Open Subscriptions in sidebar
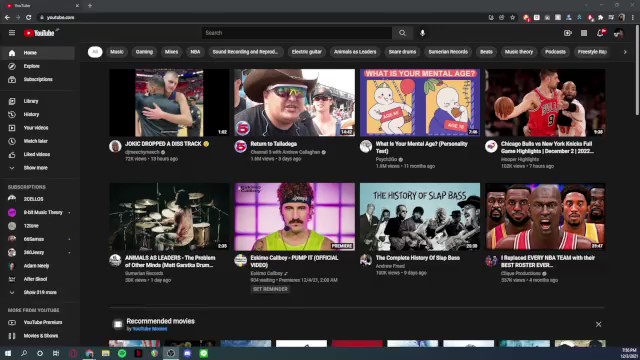Image resolution: width=640 pixels, height=360 pixels. coord(38,80)
